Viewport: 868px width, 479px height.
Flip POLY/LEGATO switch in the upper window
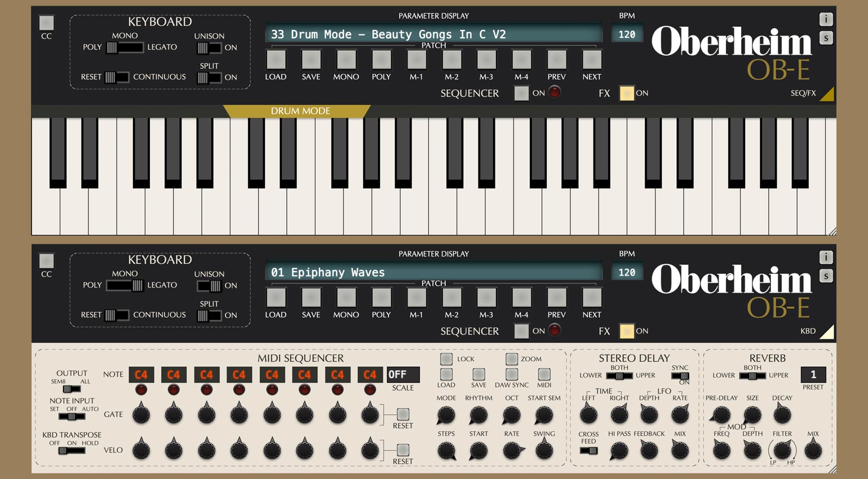click(125, 47)
